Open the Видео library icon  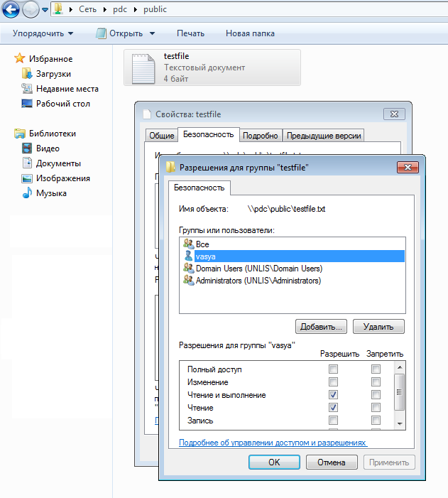coord(27,148)
